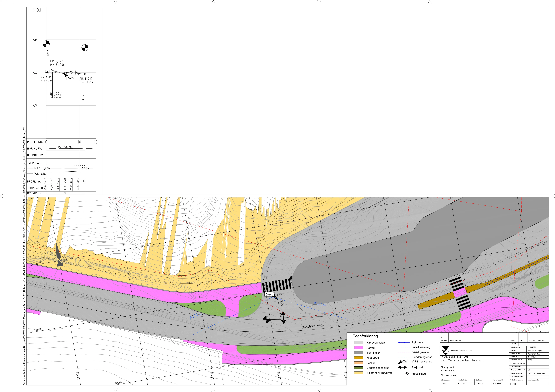
Task: Click the zebra crossing beside the Vest flag
Action: 277,286
